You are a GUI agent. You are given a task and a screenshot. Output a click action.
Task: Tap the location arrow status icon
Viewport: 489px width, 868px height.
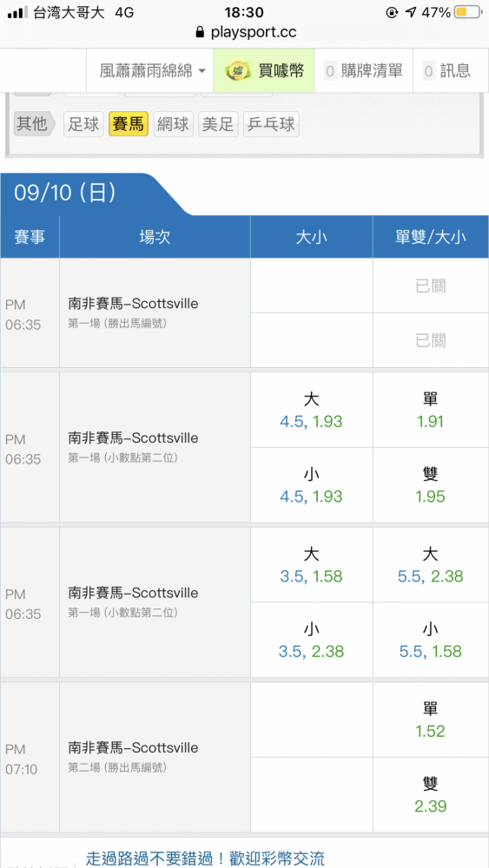(x=410, y=12)
